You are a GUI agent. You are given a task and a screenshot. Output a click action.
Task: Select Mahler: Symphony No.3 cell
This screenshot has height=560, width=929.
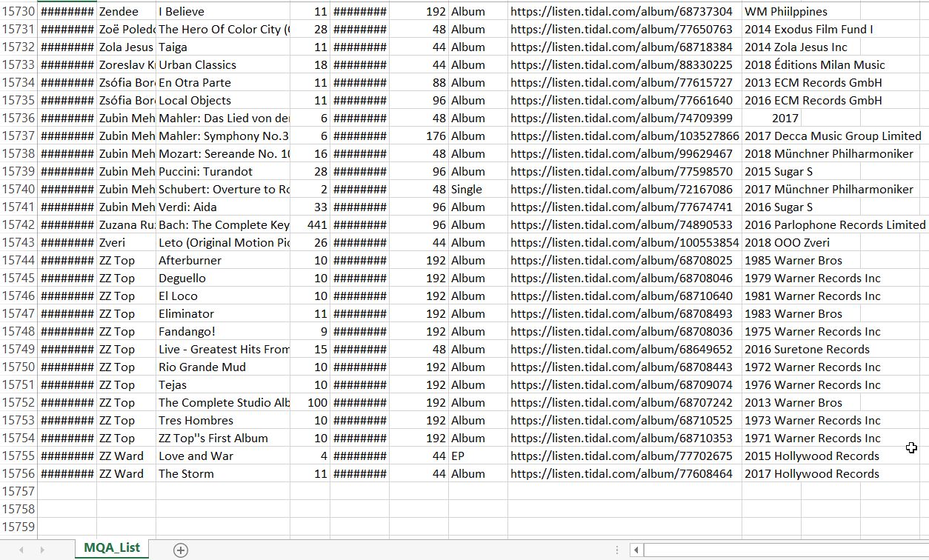(223, 136)
